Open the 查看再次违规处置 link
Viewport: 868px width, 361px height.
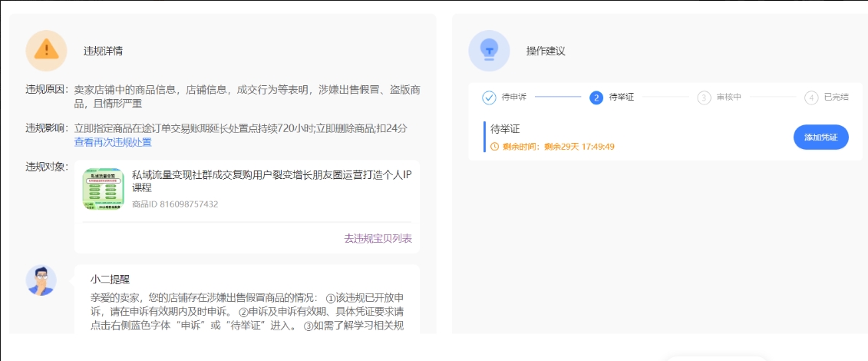[x=113, y=142]
